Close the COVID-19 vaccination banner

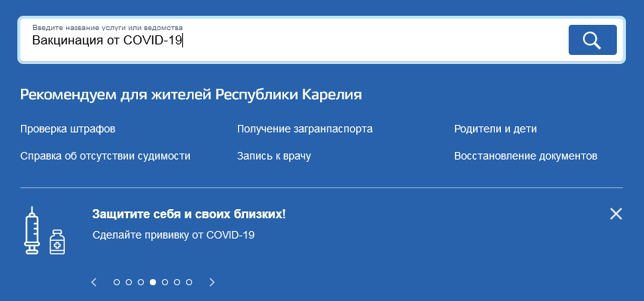pos(615,214)
